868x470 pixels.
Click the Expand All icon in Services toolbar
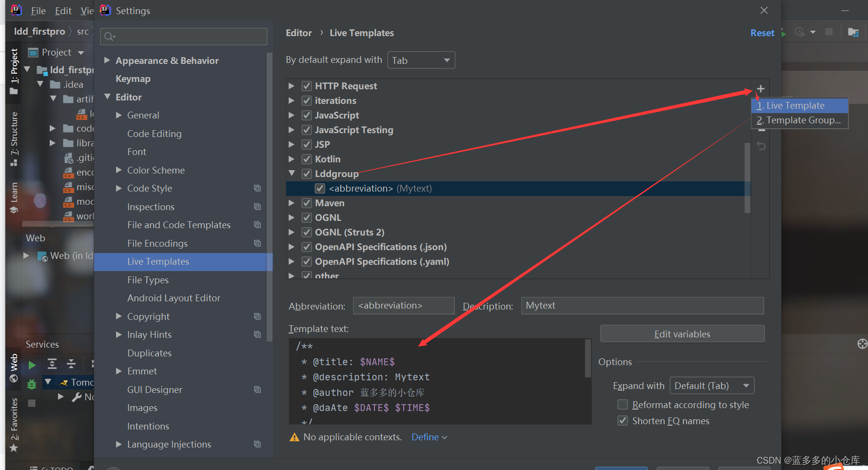click(x=53, y=364)
